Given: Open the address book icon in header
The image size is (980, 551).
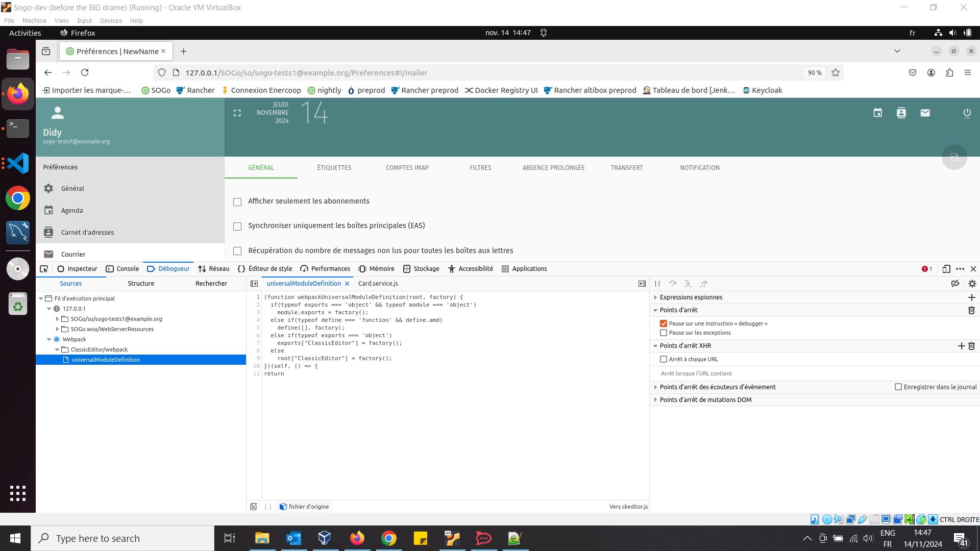Looking at the screenshot, I should (901, 113).
